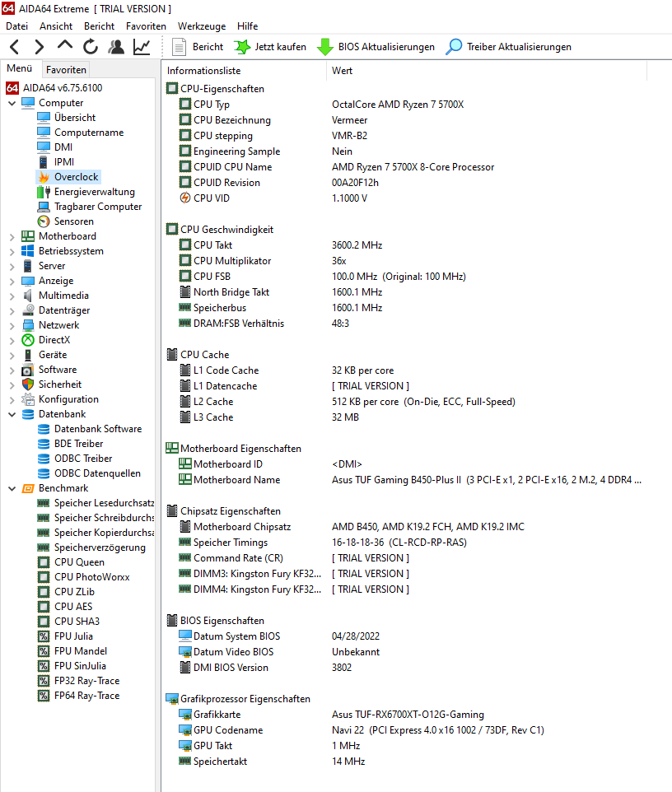Select CPU PhotoWorxx benchmark
672x792 pixels.
pyautogui.click(x=92, y=577)
